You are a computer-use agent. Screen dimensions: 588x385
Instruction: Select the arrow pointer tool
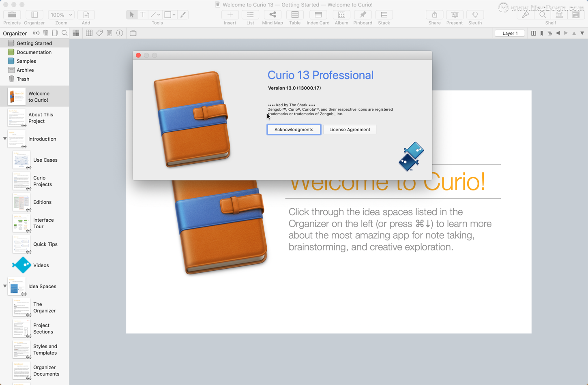[132, 15]
